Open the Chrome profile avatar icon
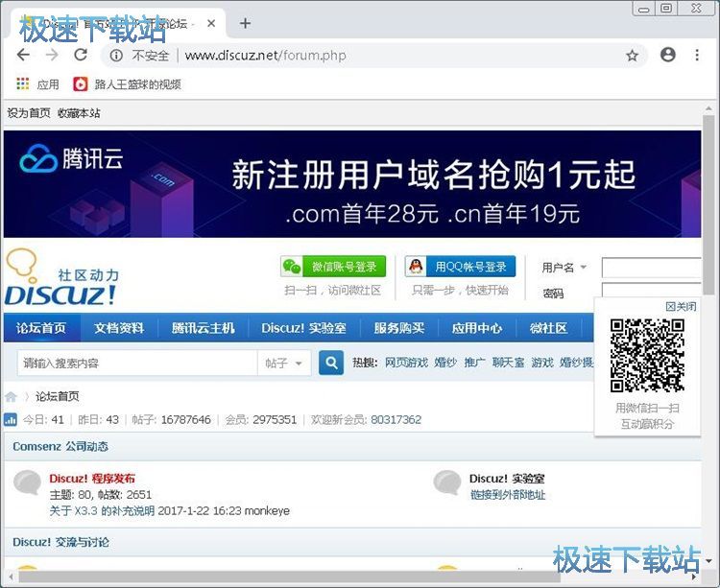This screenshot has width=720, height=588. (667, 55)
